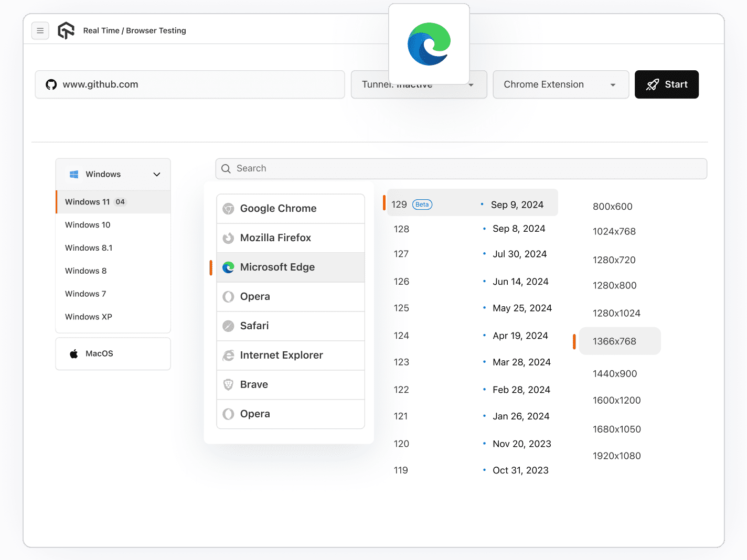The width and height of the screenshot is (747, 560).
Task: Toggle the Beta badge on version 129
Action: [x=422, y=204]
